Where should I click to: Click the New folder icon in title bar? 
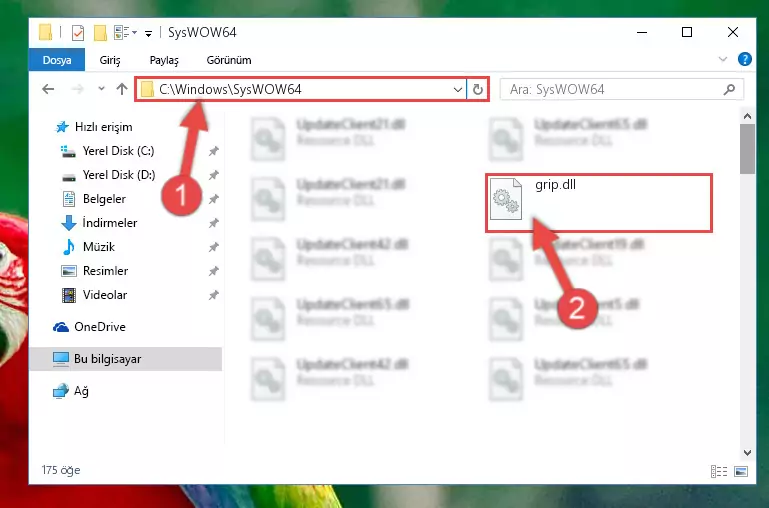pos(100,33)
